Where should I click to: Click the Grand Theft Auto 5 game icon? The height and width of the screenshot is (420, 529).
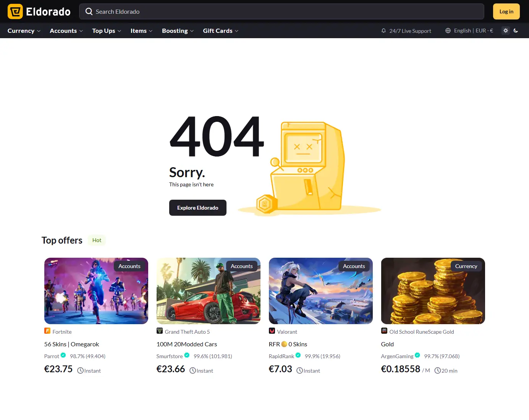(160, 331)
